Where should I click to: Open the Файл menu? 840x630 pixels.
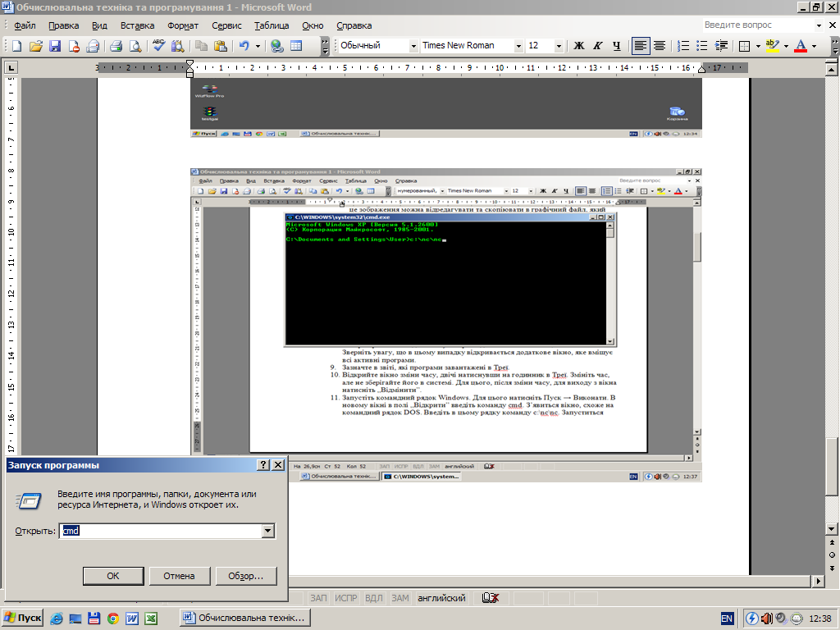click(x=25, y=25)
